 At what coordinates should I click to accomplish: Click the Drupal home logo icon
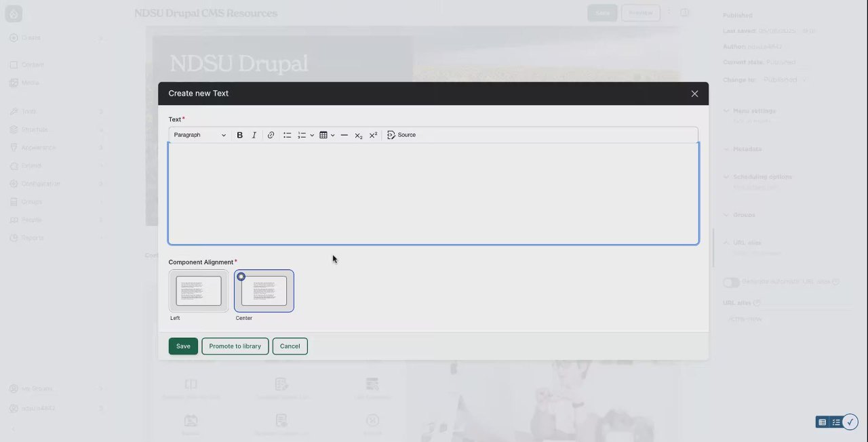[x=14, y=14]
